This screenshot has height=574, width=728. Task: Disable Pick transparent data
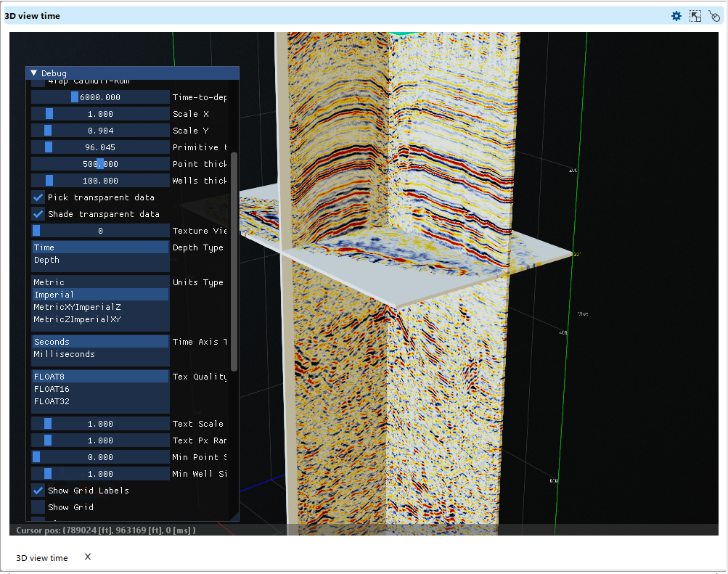click(38, 197)
